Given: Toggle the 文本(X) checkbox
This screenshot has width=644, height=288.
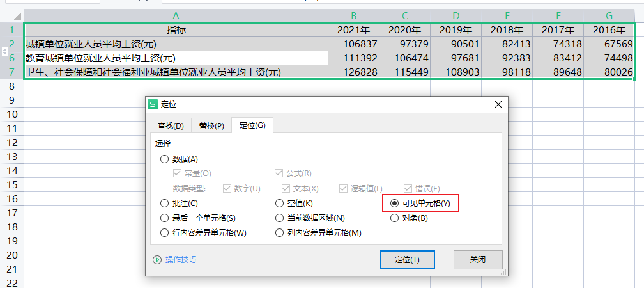Looking at the screenshot, I should coord(286,188).
